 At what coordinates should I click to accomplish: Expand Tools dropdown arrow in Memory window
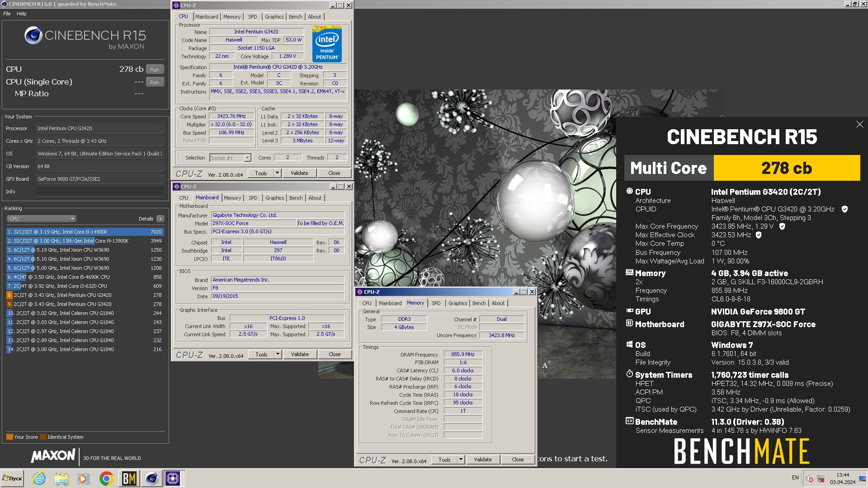point(461,460)
